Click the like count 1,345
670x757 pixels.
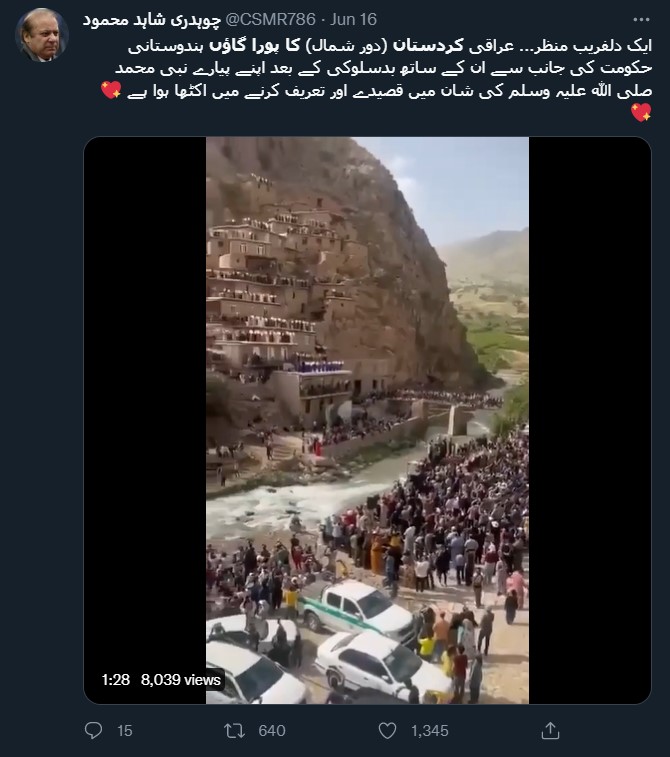click(x=430, y=731)
